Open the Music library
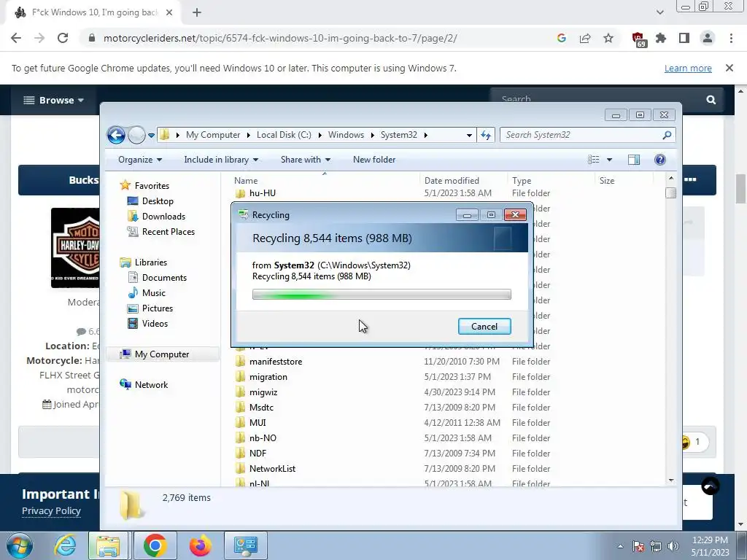Viewport: 747px width, 560px height. pyautogui.click(x=153, y=293)
